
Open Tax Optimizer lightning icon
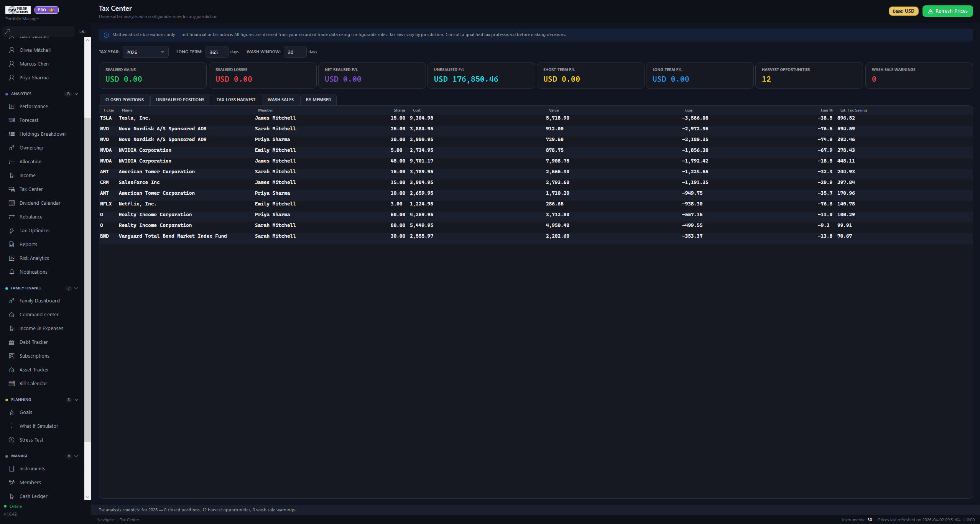[12, 230]
